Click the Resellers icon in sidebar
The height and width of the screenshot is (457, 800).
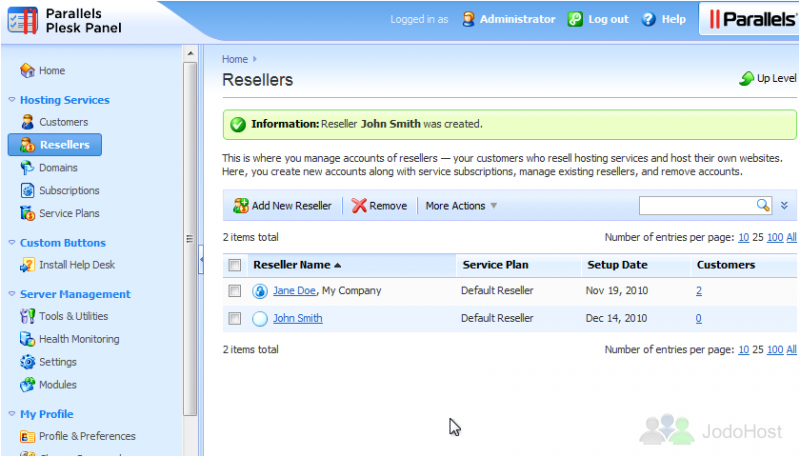click(x=27, y=145)
